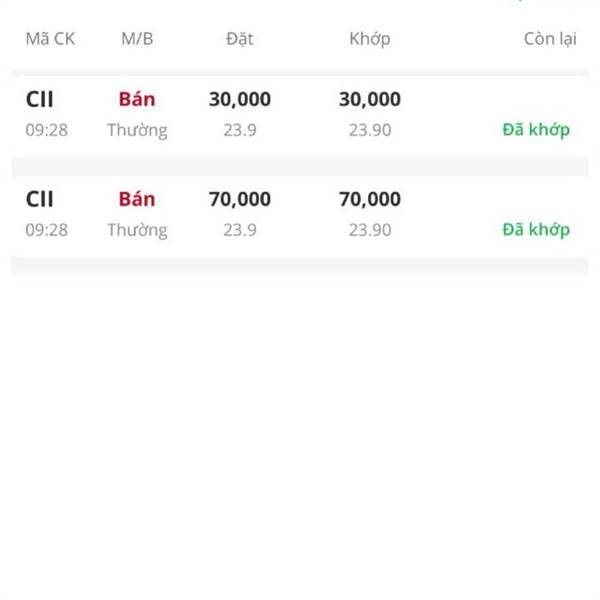The width and height of the screenshot is (600, 600).
Task: Tap the 23.90 matched price of the 70,000 order
Action: click(370, 230)
